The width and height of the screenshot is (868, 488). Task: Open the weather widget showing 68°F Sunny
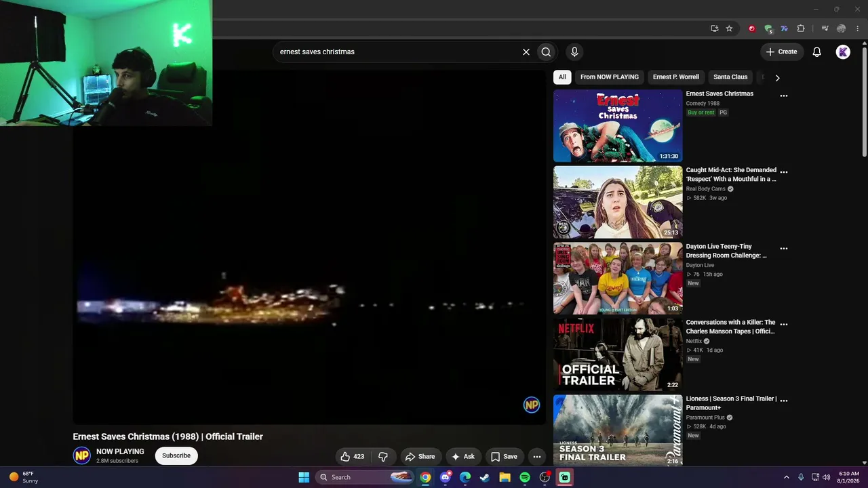click(23, 477)
